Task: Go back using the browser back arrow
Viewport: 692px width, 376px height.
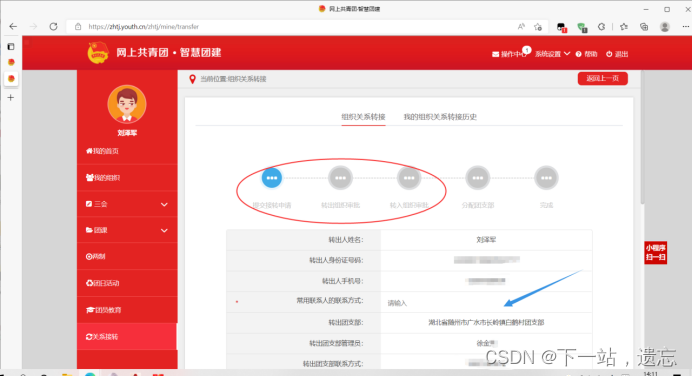Action: click(x=13, y=26)
